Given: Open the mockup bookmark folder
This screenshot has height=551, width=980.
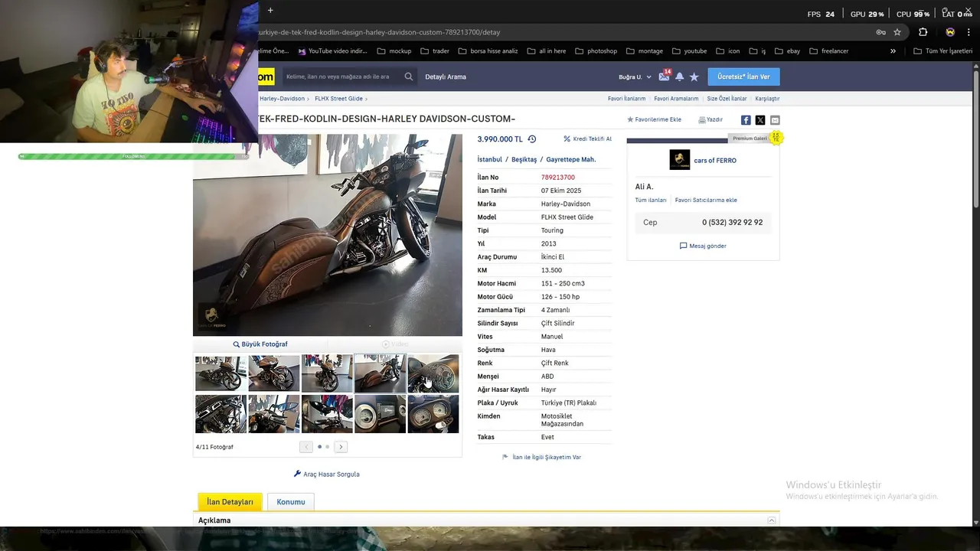Looking at the screenshot, I should [x=394, y=51].
